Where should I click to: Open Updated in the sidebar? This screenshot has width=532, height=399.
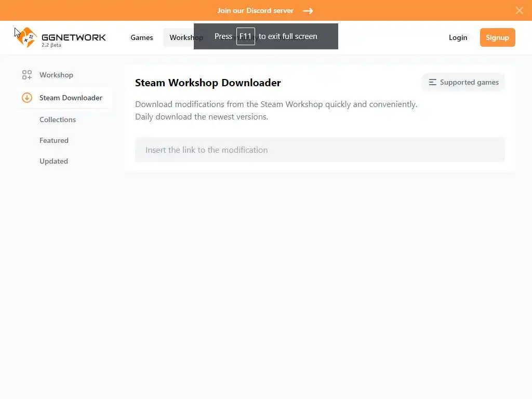(54, 161)
